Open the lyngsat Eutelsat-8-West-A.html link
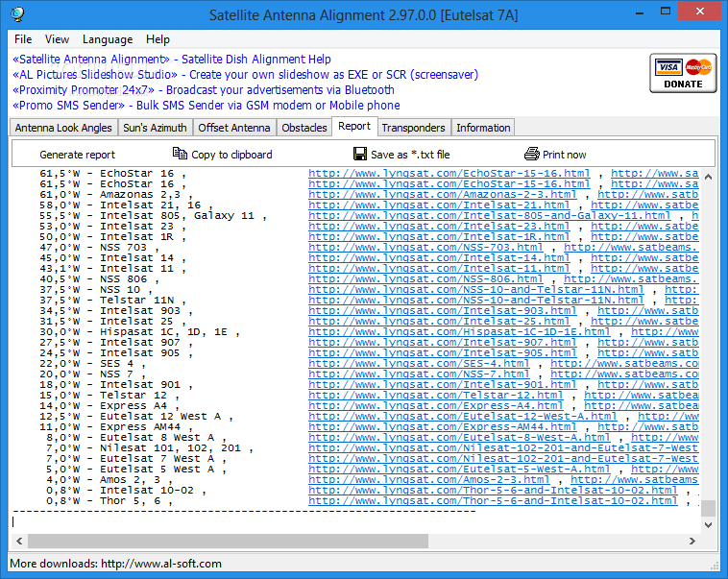Viewport: 728px width, 579px height. 459,438
